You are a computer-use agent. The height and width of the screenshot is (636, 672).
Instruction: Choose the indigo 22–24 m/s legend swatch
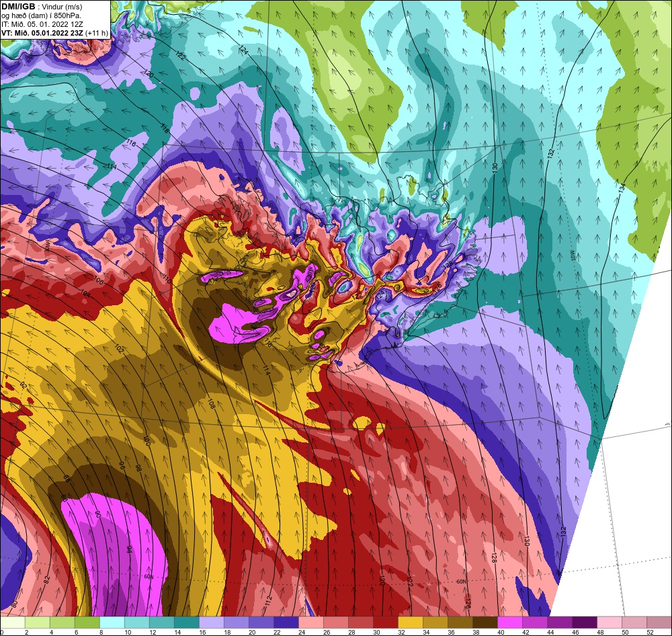[x=286, y=623]
